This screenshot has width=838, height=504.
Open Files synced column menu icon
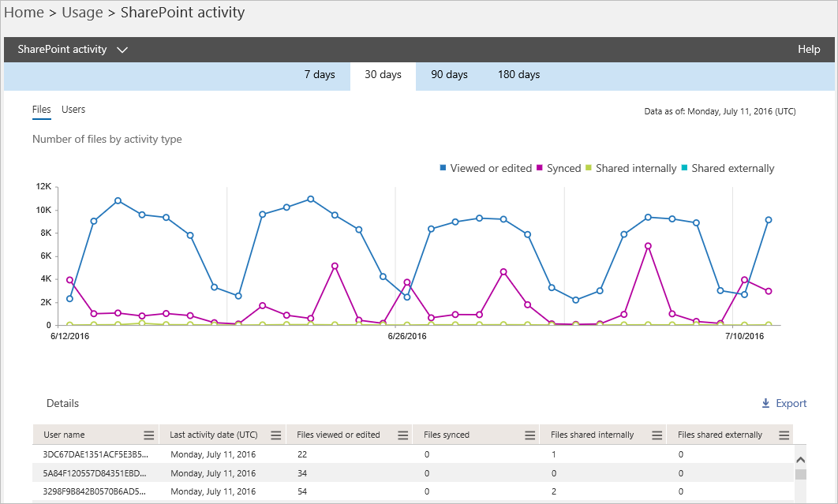[529, 435]
